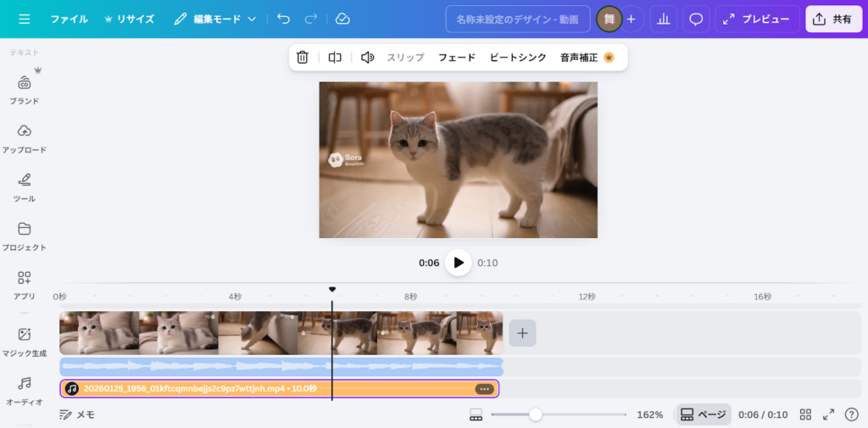Click the 8秒 timeline ruler mark
This screenshot has height=428, width=868.
pyautogui.click(x=410, y=297)
